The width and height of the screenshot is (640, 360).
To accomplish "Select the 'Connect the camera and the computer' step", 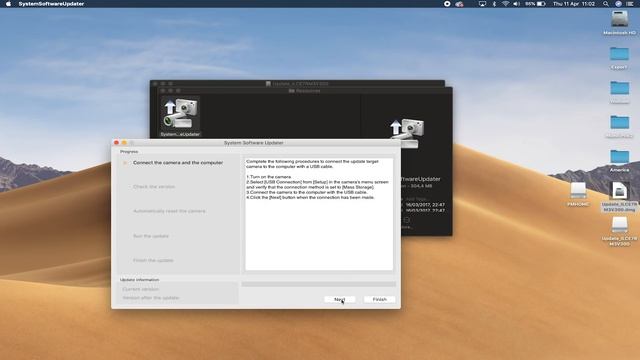I will 178,162.
